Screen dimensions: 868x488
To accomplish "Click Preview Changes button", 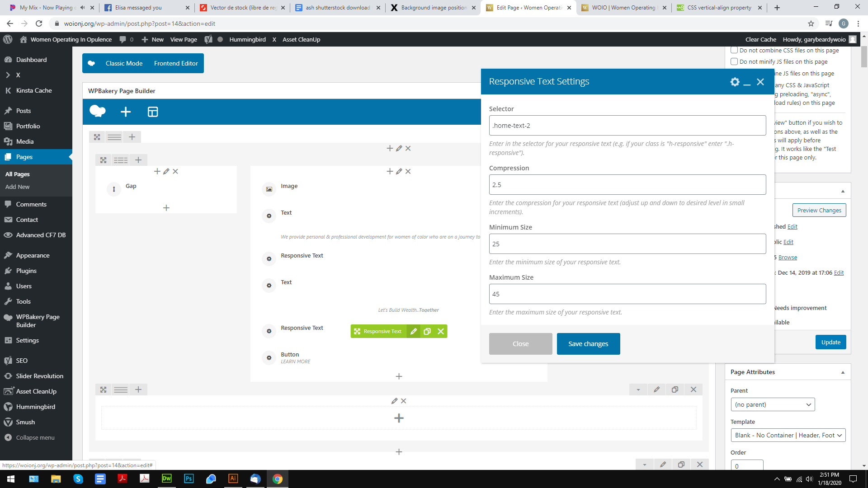I will point(819,210).
